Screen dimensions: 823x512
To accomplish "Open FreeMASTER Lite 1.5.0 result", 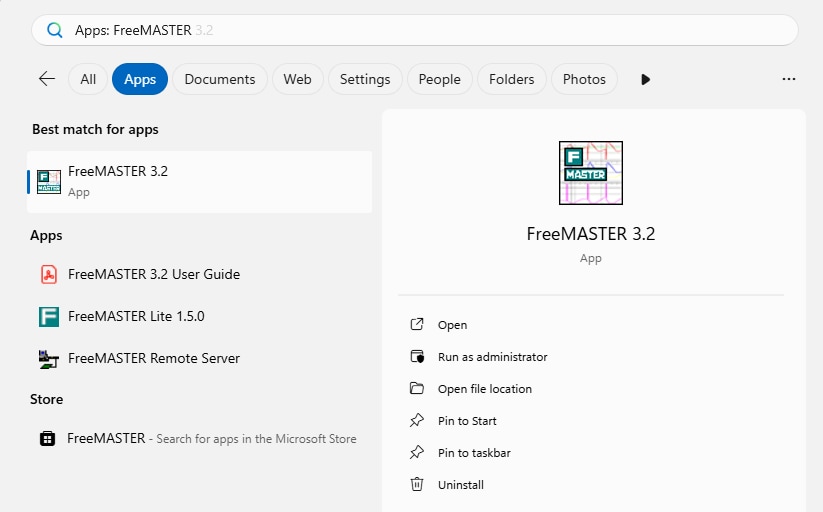I will pyautogui.click(x=136, y=316).
